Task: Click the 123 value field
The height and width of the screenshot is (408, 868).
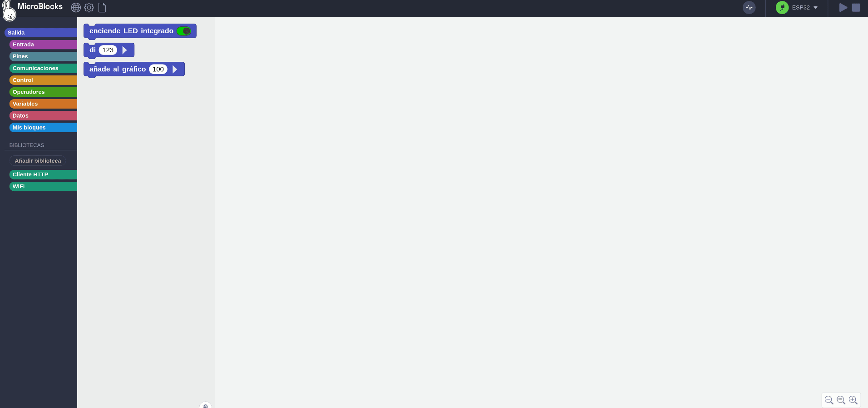Action: 108,50
